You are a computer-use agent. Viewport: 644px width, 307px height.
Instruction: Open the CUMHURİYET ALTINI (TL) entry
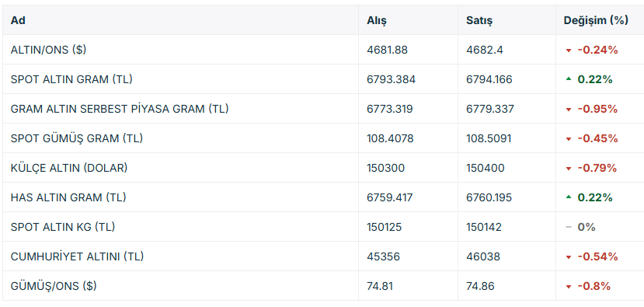[x=77, y=256]
